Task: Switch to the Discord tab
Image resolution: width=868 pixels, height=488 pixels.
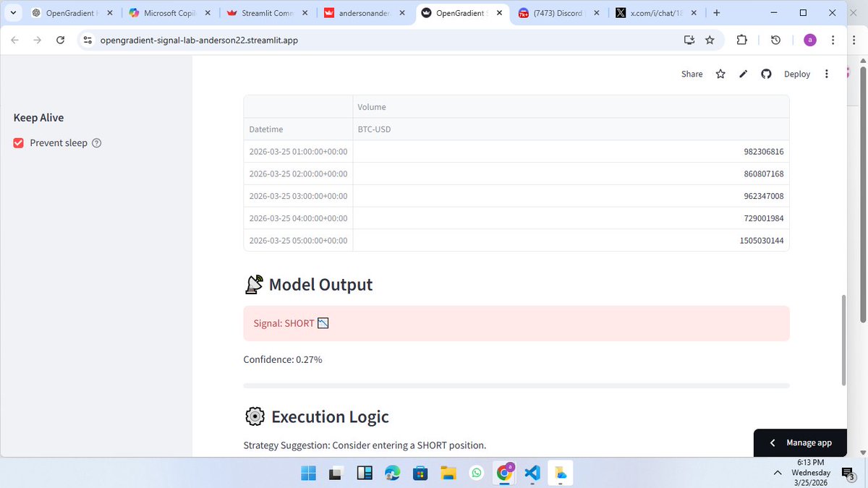Action: click(558, 13)
